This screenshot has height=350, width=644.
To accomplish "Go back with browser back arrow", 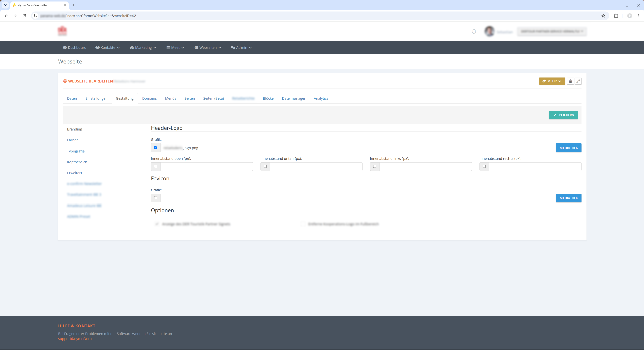I will click(x=6, y=16).
